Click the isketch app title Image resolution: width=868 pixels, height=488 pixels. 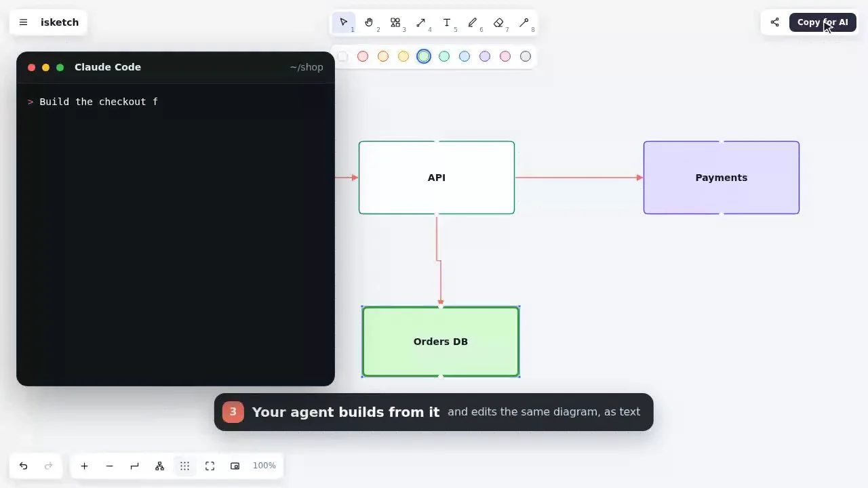tap(60, 22)
